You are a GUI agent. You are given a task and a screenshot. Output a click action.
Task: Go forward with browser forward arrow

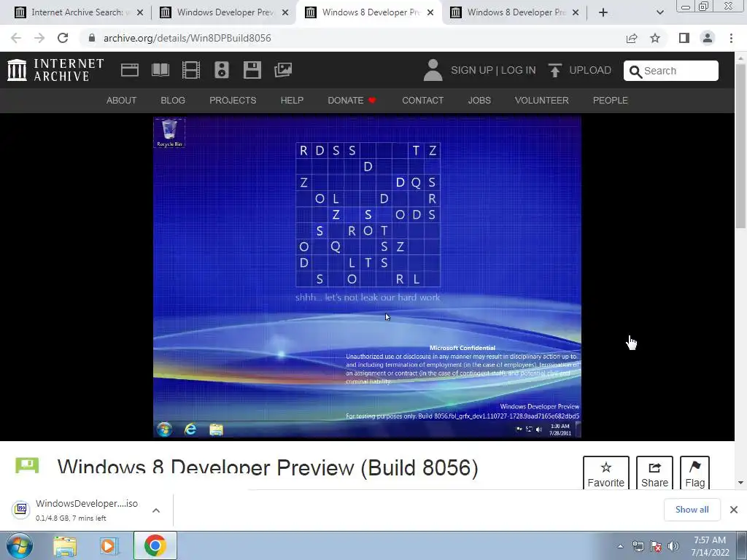coord(39,38)
